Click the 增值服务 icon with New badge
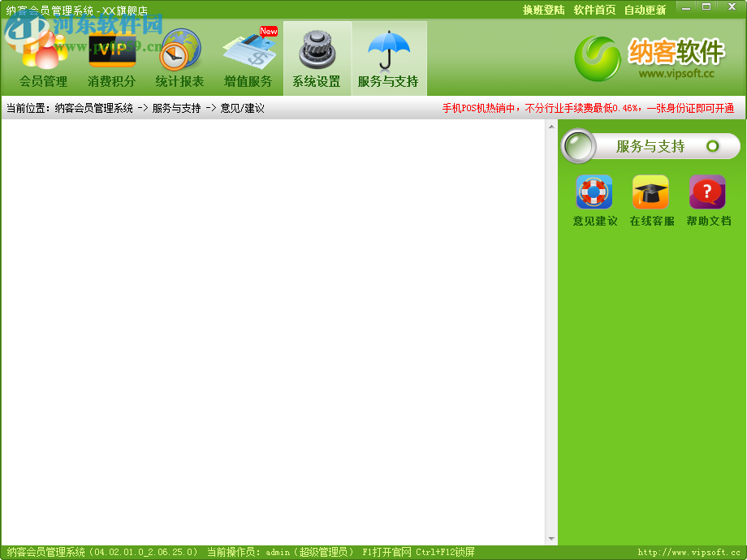Screen dimensions: 747x560 tap(248, 57)
